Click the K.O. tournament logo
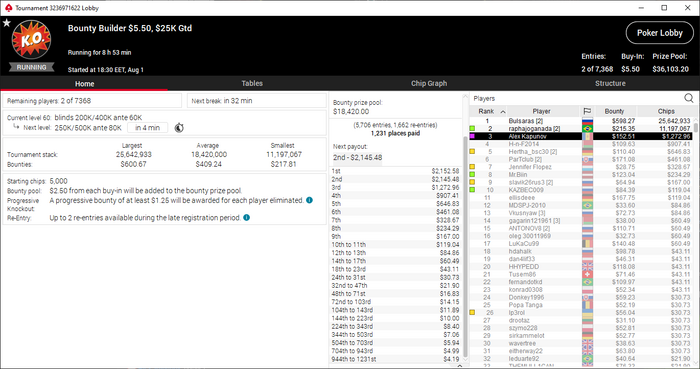Viewport: 700px width, 369px height. coord(31,40)
